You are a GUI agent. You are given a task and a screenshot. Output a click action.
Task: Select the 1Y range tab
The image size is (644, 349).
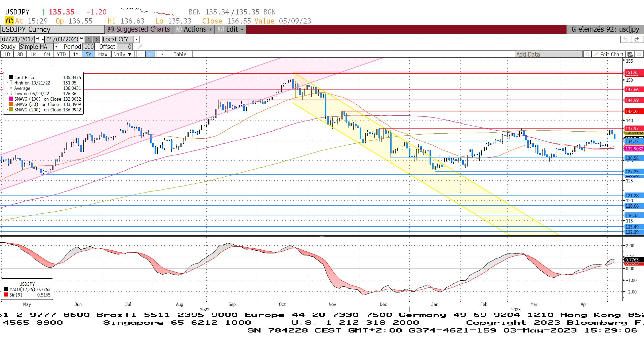point(76,54)
